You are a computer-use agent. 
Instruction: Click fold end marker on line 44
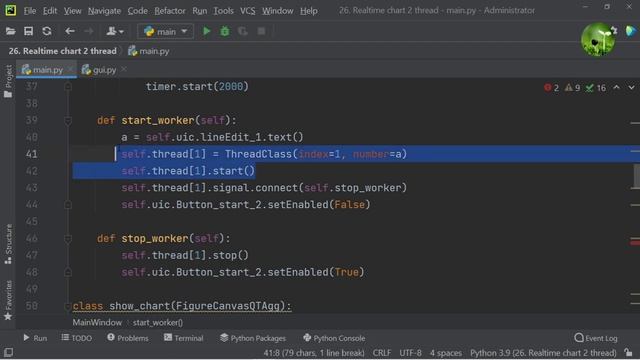click(68, 204)
